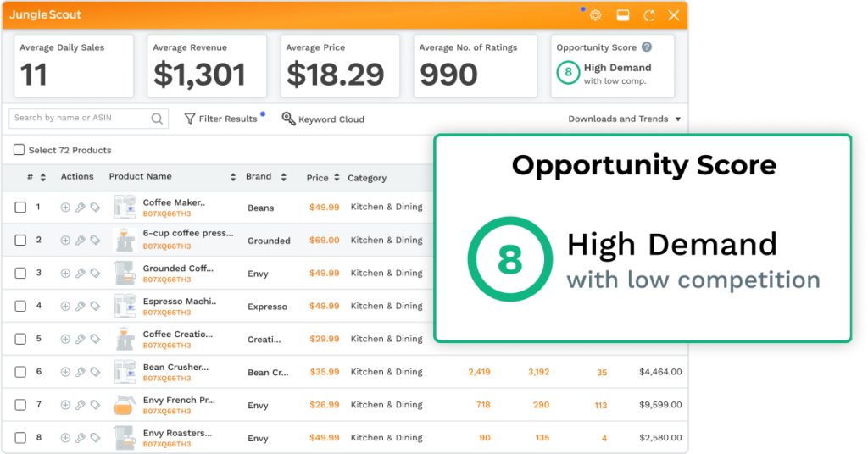Click the plus icon for Coffee Maker row

coord(65,208)
